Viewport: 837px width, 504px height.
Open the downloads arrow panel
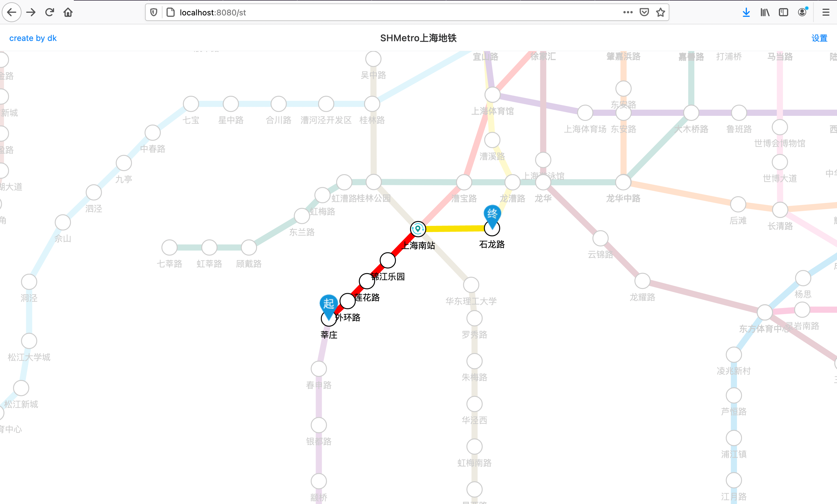[746, 12]
